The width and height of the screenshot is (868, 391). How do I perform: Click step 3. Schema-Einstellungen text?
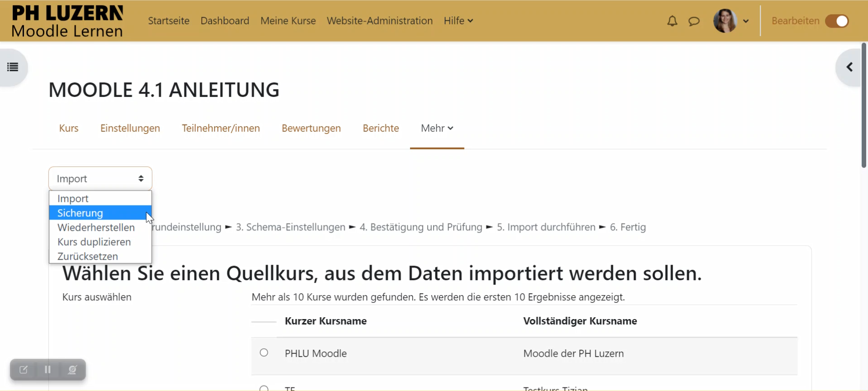coord(290,227)
